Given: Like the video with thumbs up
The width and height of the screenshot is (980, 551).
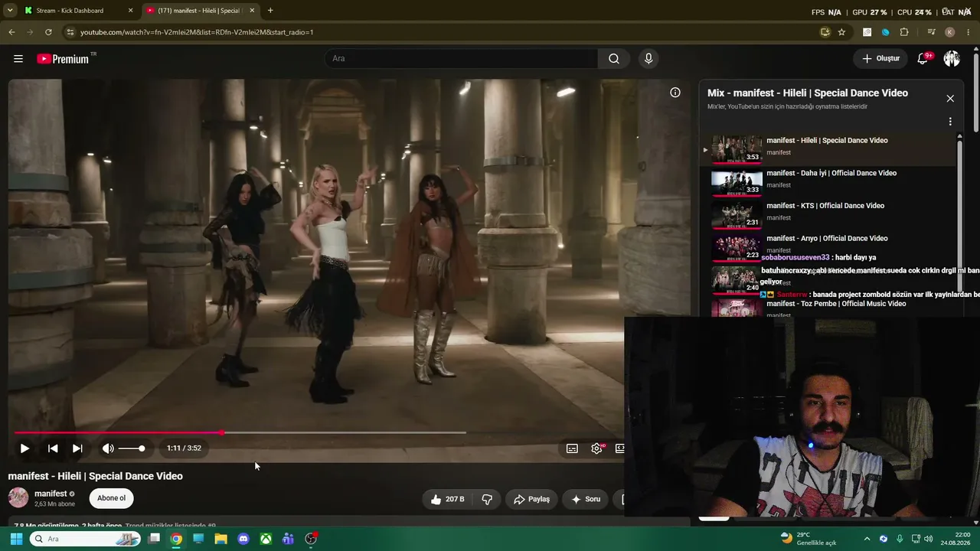Looking at the screenshot, I should tap(447, 499).
